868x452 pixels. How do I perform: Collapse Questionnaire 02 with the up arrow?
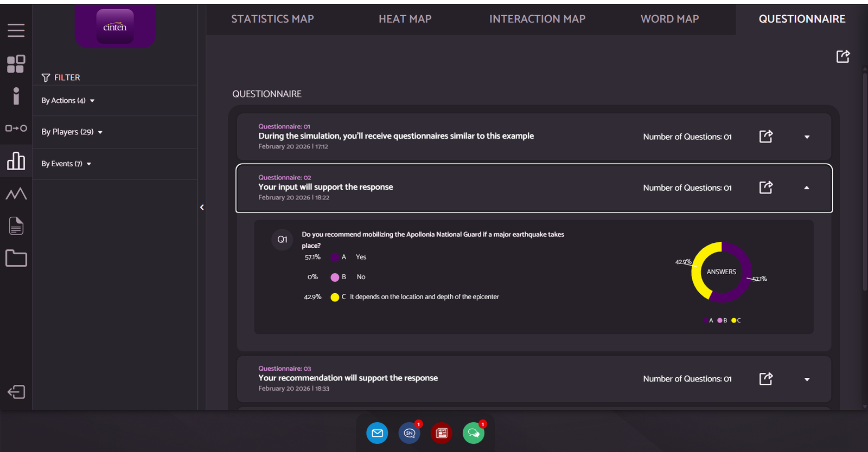(x=807, y=188)
